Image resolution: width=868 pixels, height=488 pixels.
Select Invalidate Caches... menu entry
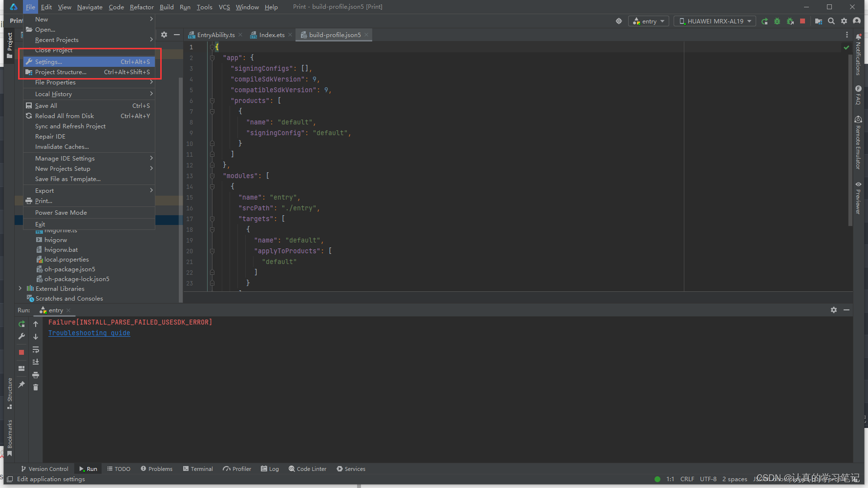point(89,147)
